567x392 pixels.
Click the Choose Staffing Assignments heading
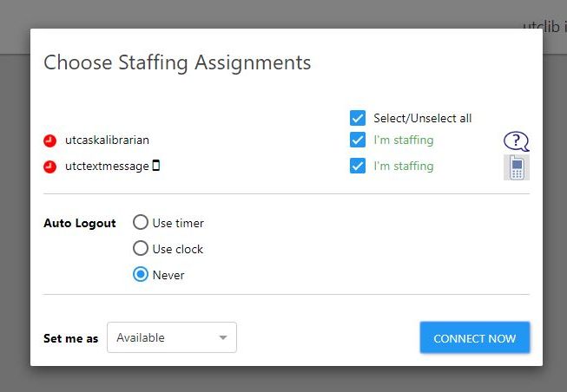click(177, 62)
